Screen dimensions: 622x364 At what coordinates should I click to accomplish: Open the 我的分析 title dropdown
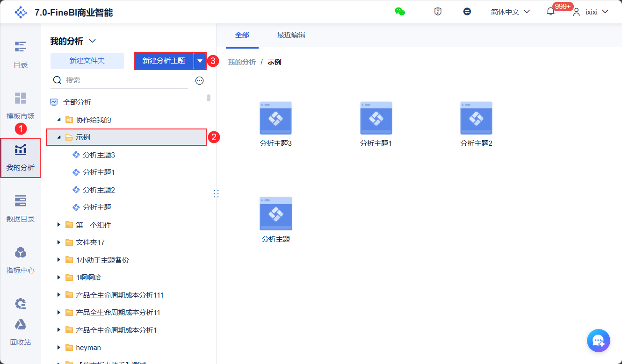tap(93, 41)
